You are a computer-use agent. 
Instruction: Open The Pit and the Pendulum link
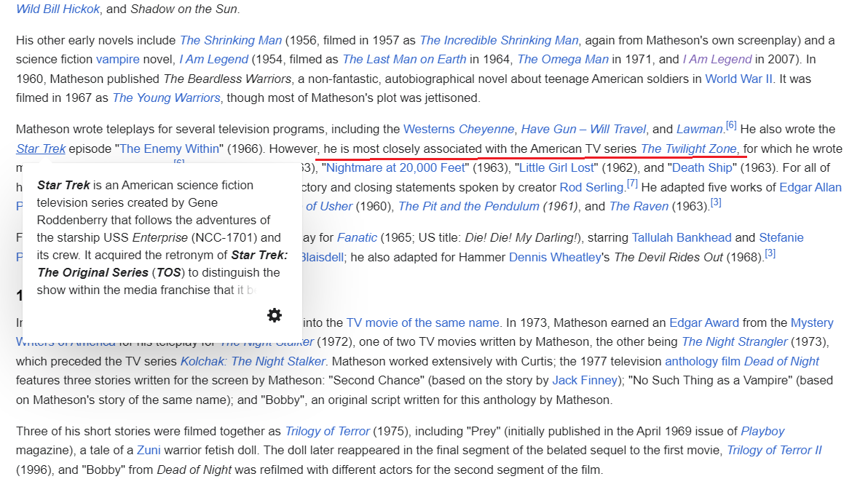(468, 206)
